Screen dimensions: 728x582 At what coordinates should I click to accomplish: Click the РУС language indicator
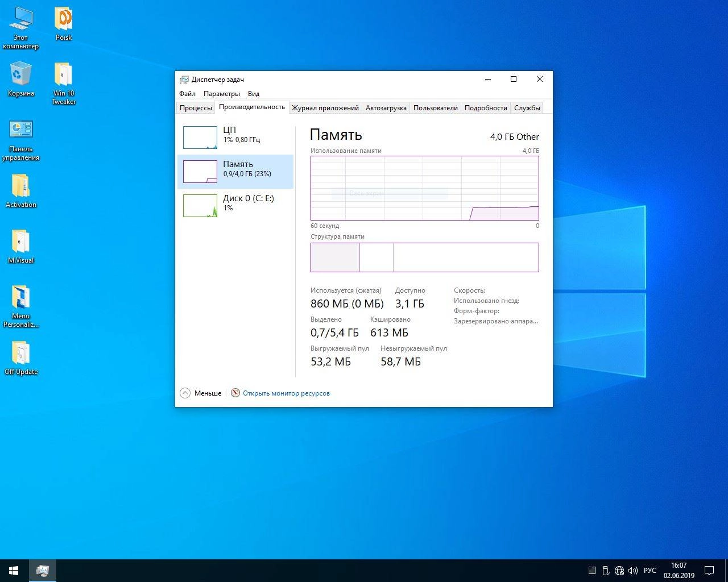click(x=650, y=571)
